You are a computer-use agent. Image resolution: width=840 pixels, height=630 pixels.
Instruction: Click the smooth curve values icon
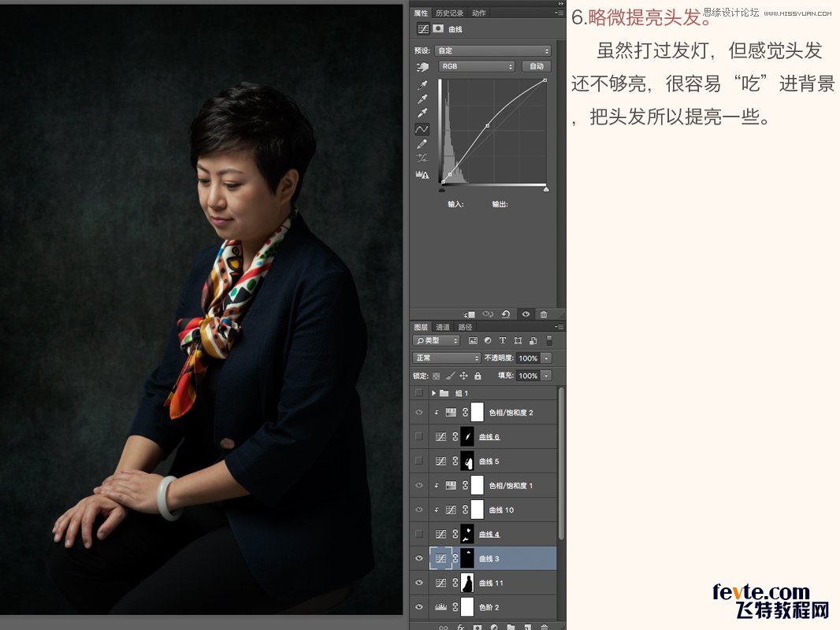coord(422,158)
